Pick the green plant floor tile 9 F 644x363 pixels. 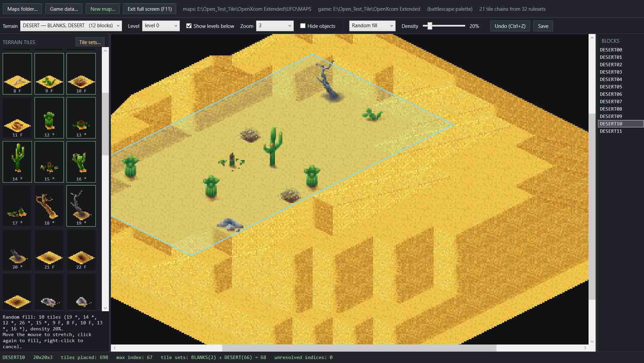click(49, 74)
